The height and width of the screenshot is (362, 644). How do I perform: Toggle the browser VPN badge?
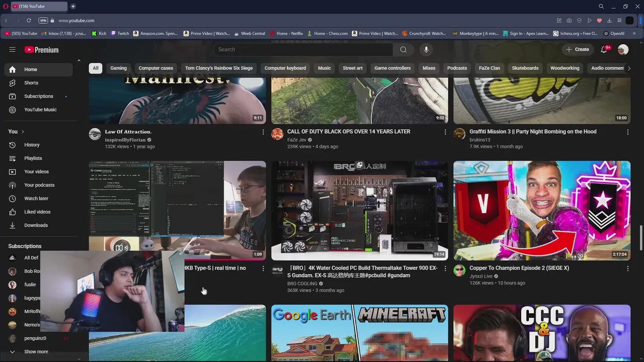(43, 21)
